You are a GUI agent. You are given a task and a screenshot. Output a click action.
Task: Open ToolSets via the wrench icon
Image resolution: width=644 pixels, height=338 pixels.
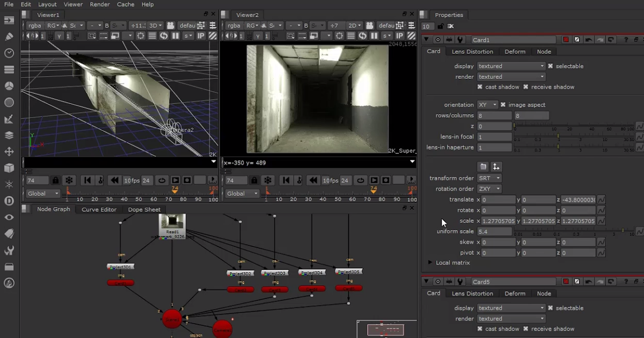[x=8, y=251]
